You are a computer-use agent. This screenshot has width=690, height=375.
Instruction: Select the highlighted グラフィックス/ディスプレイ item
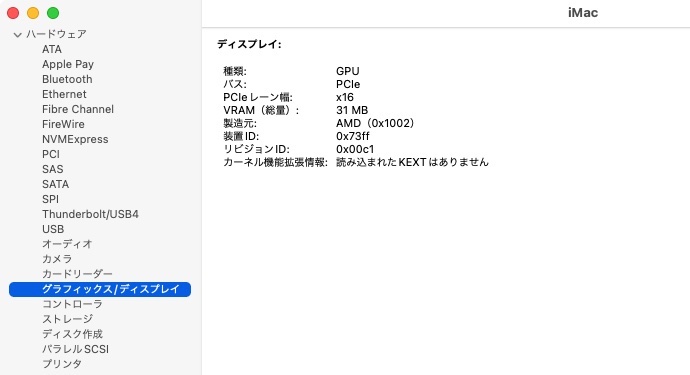click(x=100, y=289)
